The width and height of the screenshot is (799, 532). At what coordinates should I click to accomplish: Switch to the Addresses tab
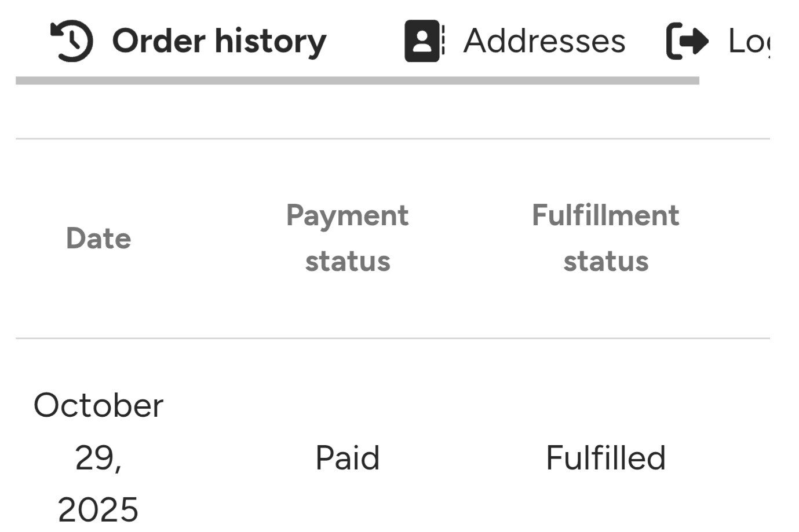[x=543, y=41]
